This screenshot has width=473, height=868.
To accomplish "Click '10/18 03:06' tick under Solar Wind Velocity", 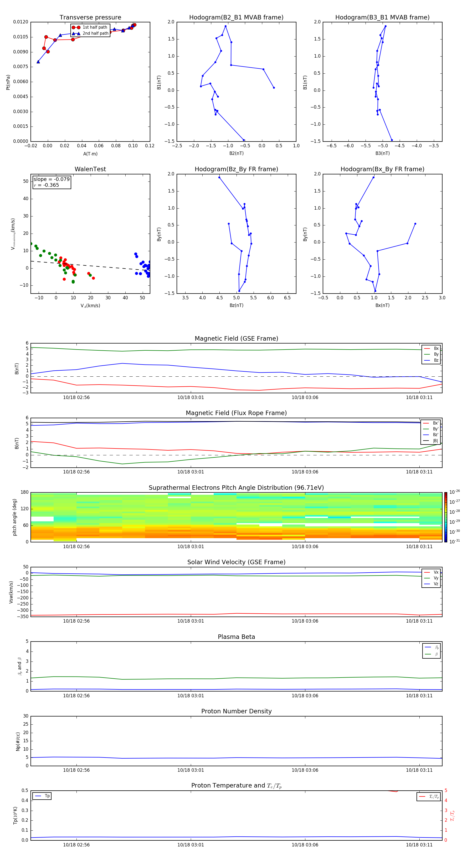I will coord(305,621).
